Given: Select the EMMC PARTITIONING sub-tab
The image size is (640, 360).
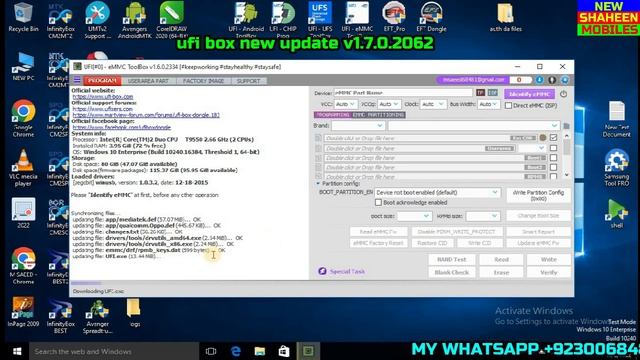Looking at the screenshot, I should (x=378, y=115).
